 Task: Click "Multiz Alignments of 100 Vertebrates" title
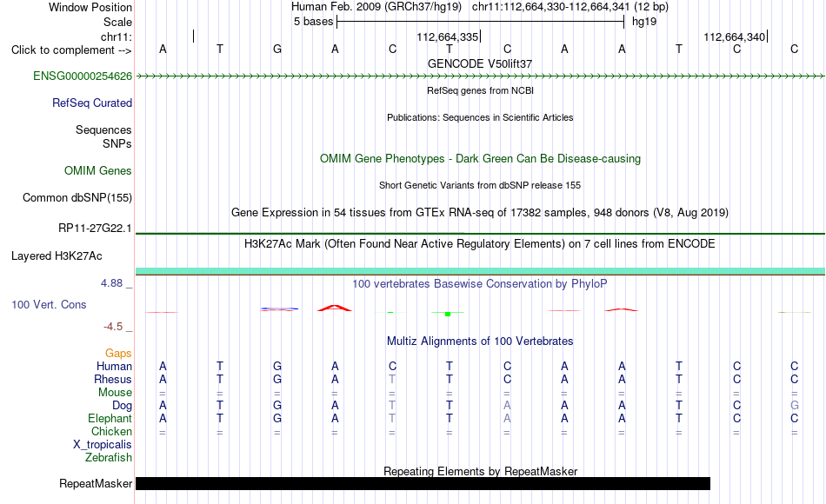[480, 342]
